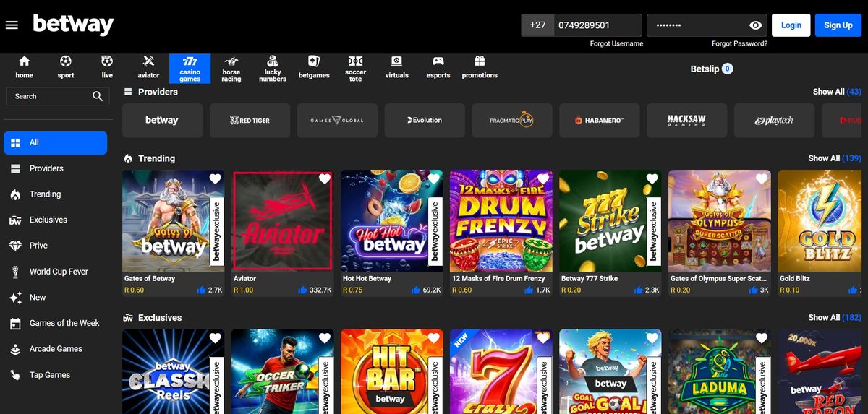Choose the Hacksaw Gaming provider tile
This screenshot has width=868, height=414.
(x=686, y=121)
